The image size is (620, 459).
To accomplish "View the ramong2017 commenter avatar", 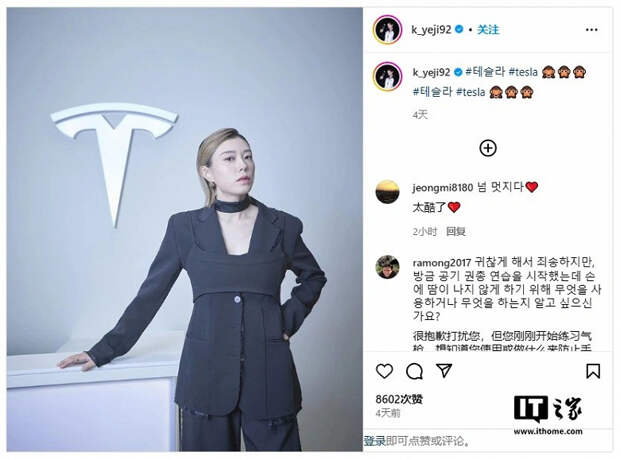I will pyautogui.click(x=387, y=267).
